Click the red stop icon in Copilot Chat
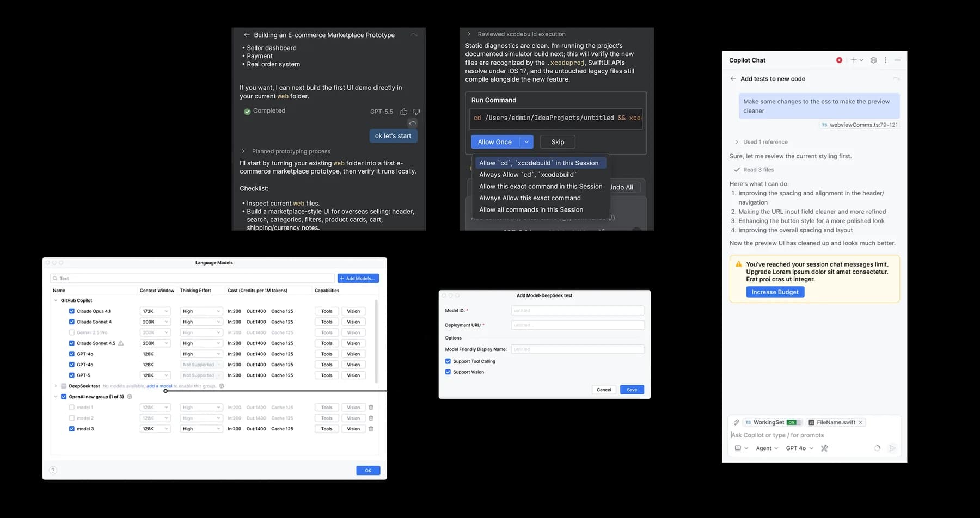 [839, 60]
